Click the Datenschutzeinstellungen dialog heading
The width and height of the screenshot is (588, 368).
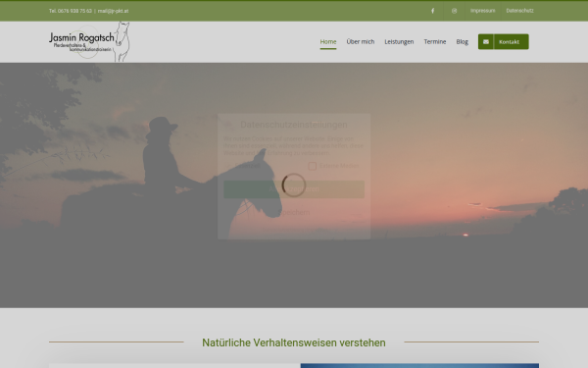[294, 125]
